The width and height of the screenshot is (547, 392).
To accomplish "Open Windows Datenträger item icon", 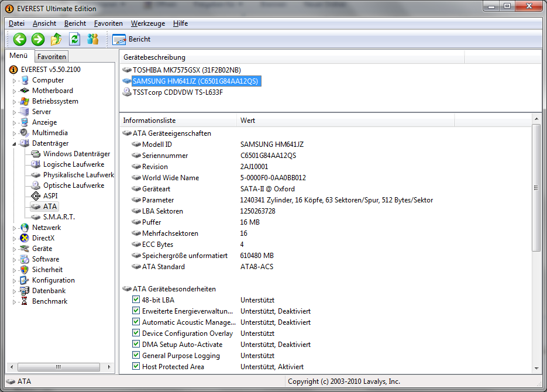I will [36, 154].
